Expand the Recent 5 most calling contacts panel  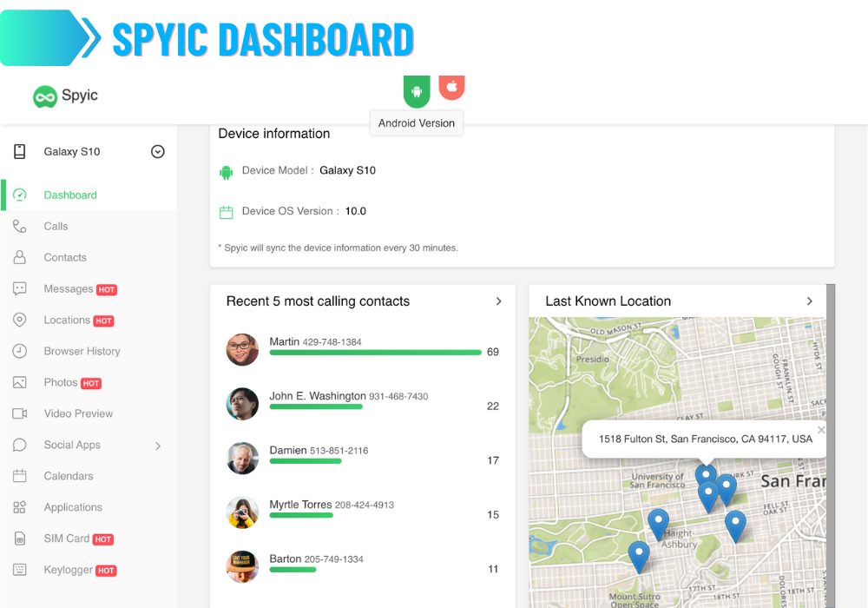tap(497, 301)
